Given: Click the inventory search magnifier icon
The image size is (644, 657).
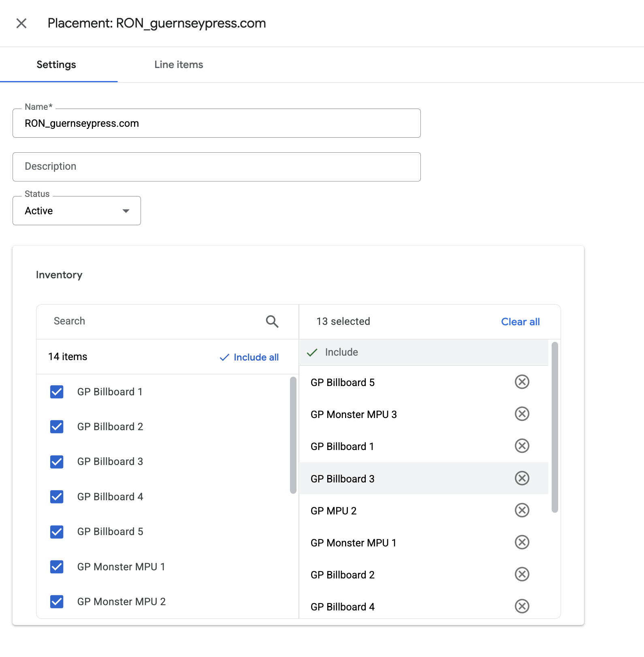Looking at the screenshot, I should point(272,322).
